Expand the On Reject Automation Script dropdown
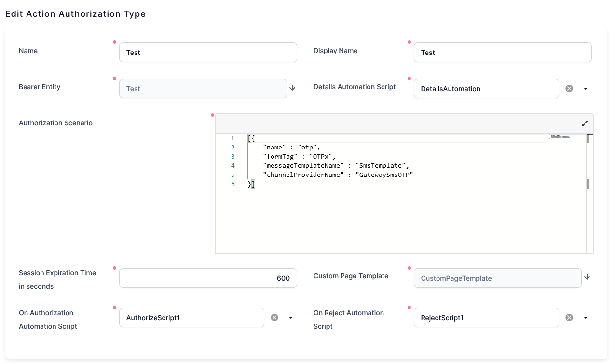This screenshot has height=364, width=615. tap(586, 318)
